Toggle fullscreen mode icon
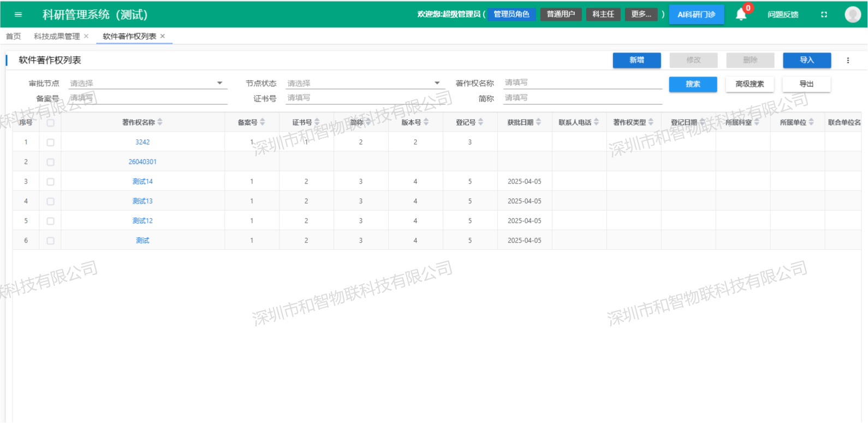Viewport: 868px width, 423px height. [x=824, y=15]
